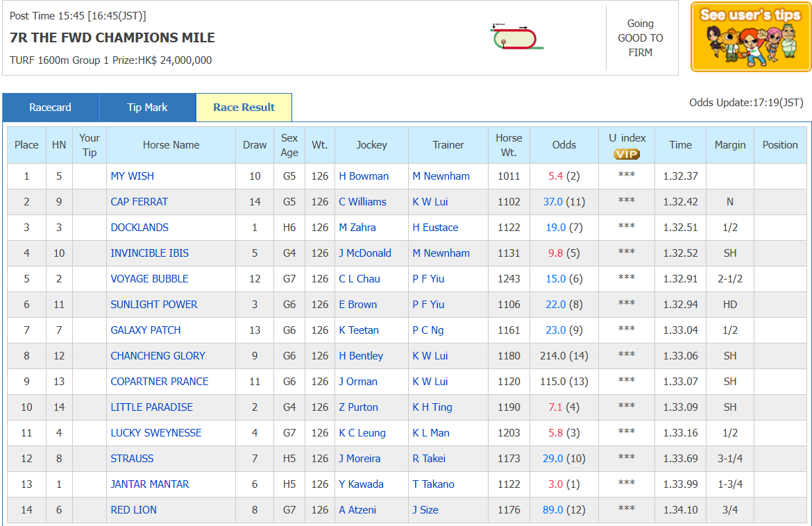This screenshot has width=812, height=526.
Task: Open CHANCHENG GLORY horse link
Action: (x=158, y=356)
